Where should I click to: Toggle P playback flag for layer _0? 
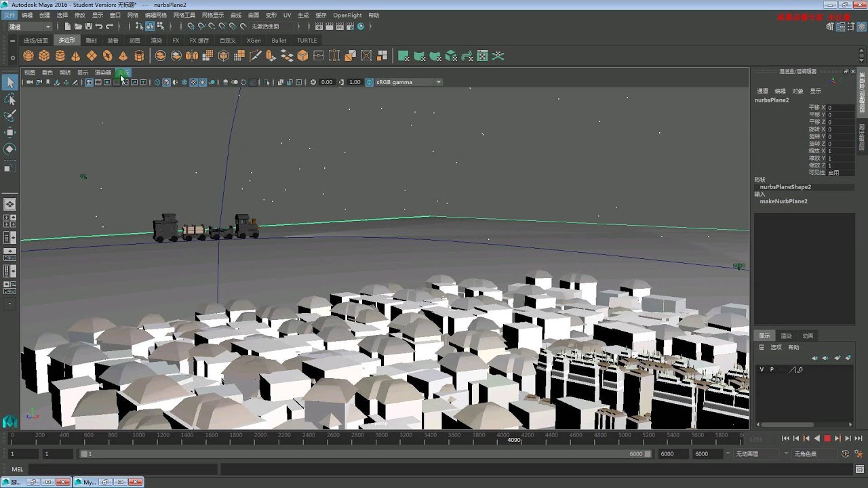click(x=772, y=369)
